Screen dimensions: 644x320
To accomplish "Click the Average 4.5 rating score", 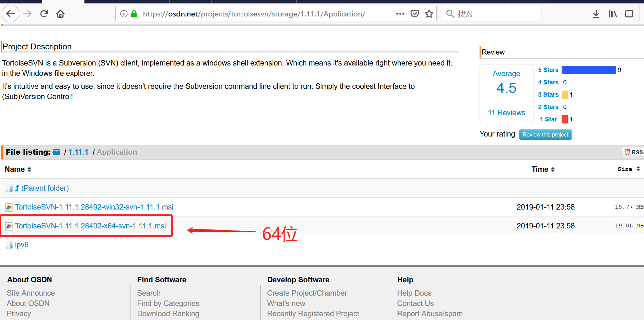I will click(506, 88).
